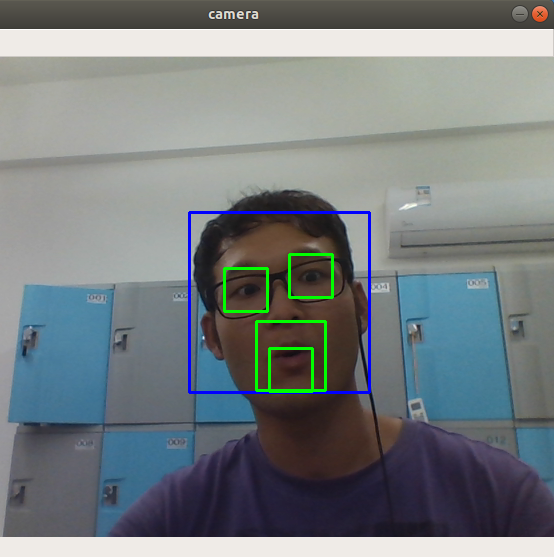Select the higher green eye detection box
This screenshot has width=554, height=557.
(311, 276)
